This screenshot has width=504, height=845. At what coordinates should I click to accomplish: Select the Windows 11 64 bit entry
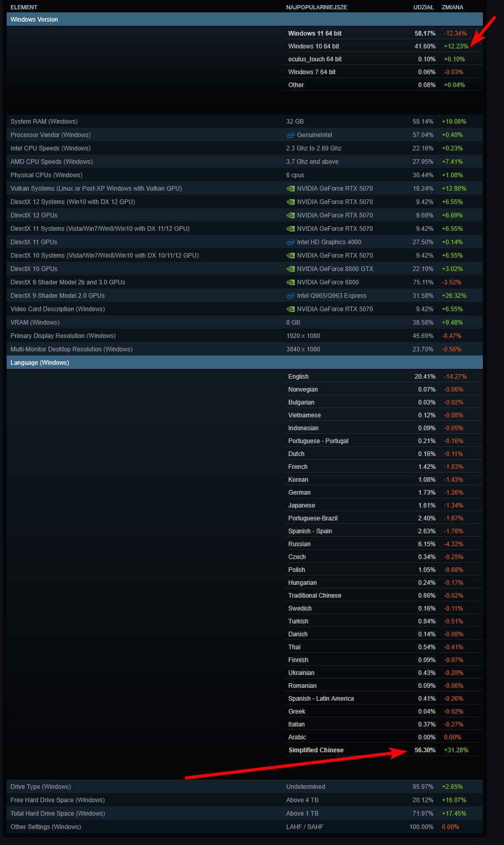click(x=383, y=33)
